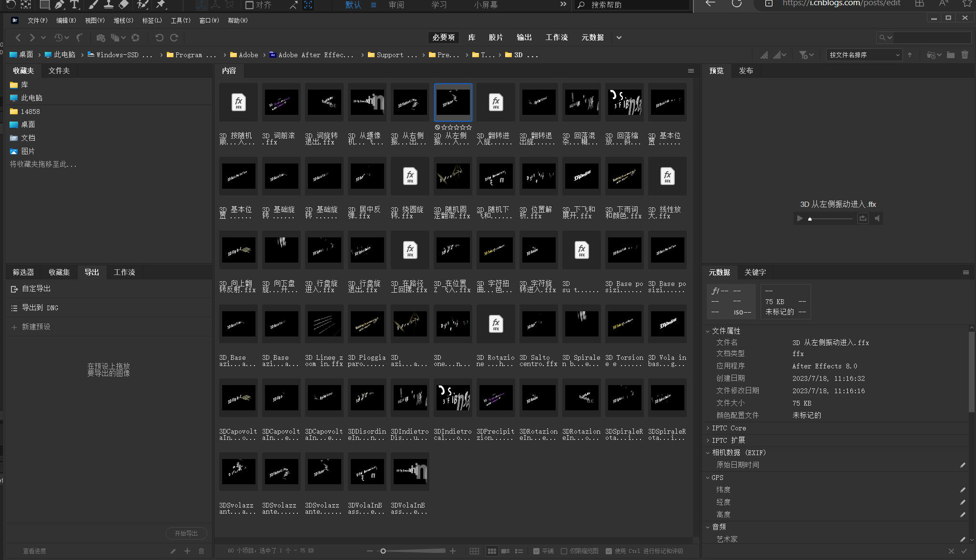Click the delete item trash icon in path bar
Screen dimensions: 976x560
point(965,55)
